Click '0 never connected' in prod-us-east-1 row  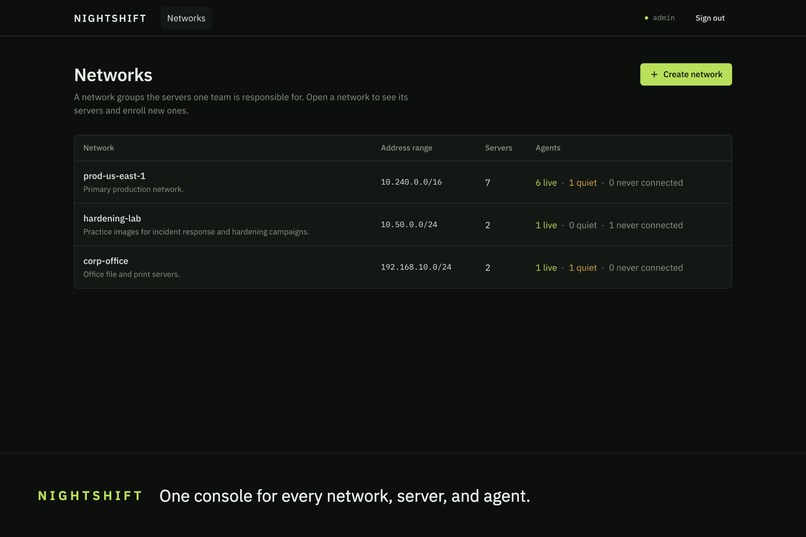[x=646, y=182]
